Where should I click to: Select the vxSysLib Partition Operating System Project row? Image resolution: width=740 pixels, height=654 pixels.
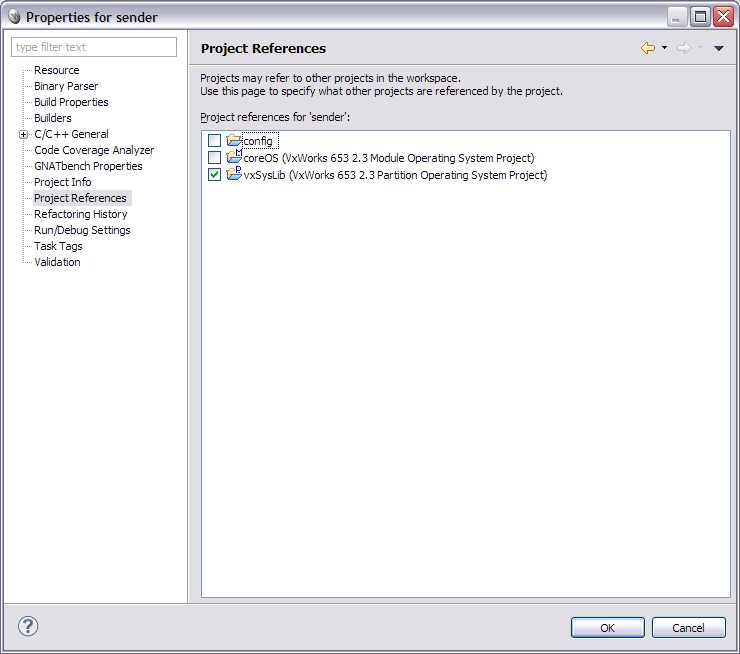pyautogui.click(x=395, y=175)
